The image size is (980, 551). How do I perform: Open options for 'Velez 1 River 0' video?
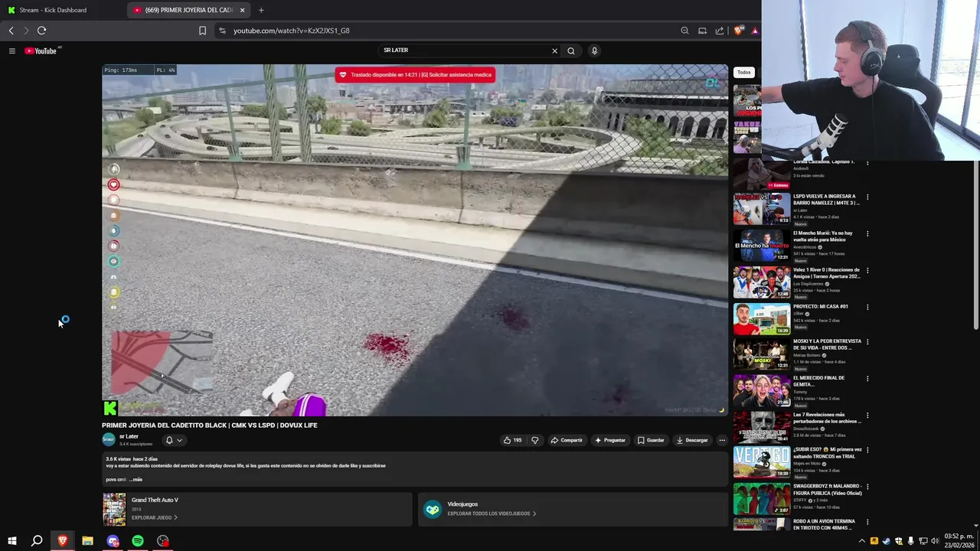pos(867,271)
